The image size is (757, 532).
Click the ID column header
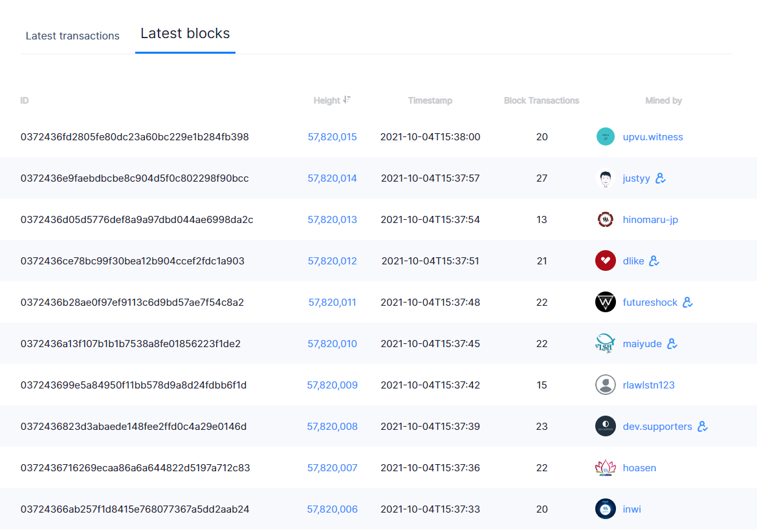click(25, 100)
